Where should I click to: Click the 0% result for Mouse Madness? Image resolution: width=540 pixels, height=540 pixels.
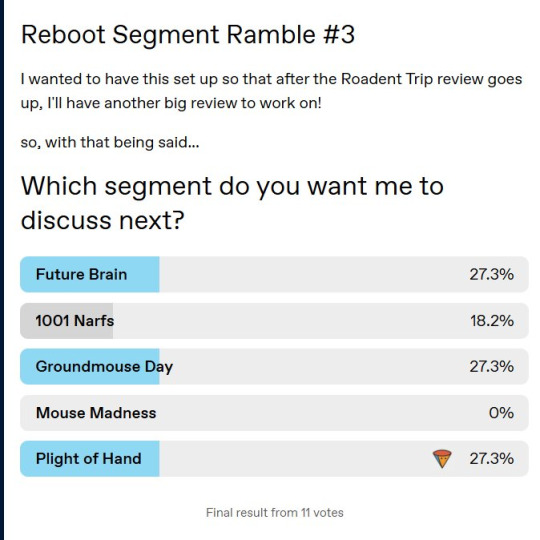[x=501, y=413]
